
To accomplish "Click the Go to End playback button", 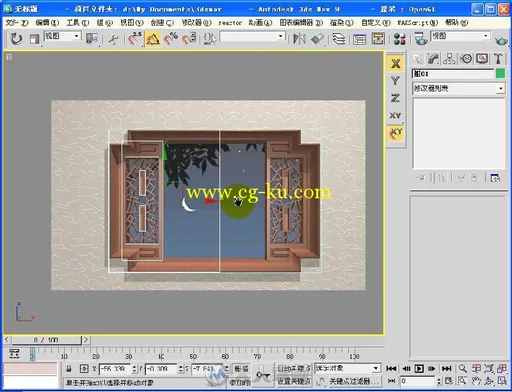I will pyautogui.click(x=447, y=368).
